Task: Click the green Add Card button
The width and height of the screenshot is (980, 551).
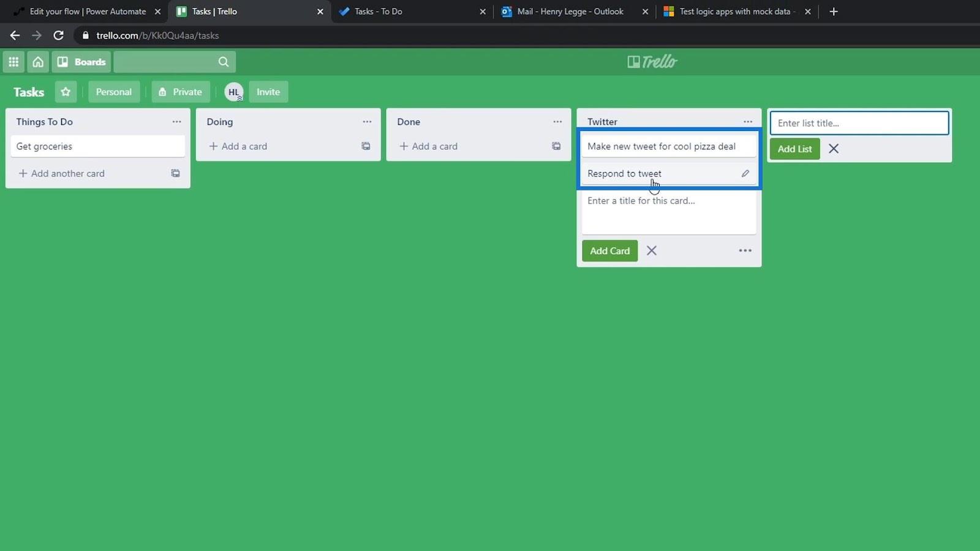Action: (x=610, y=251)
